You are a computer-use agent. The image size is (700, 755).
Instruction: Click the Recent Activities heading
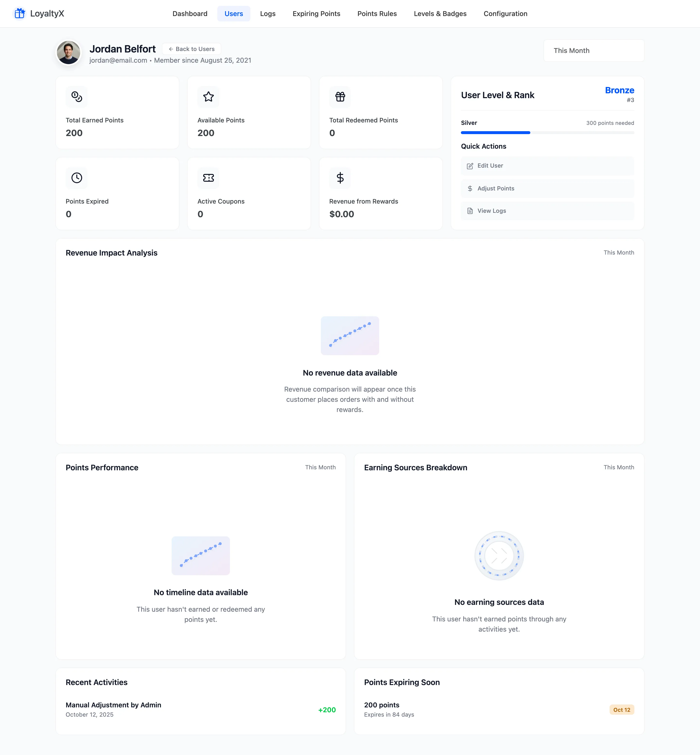(x=96, y=682)
